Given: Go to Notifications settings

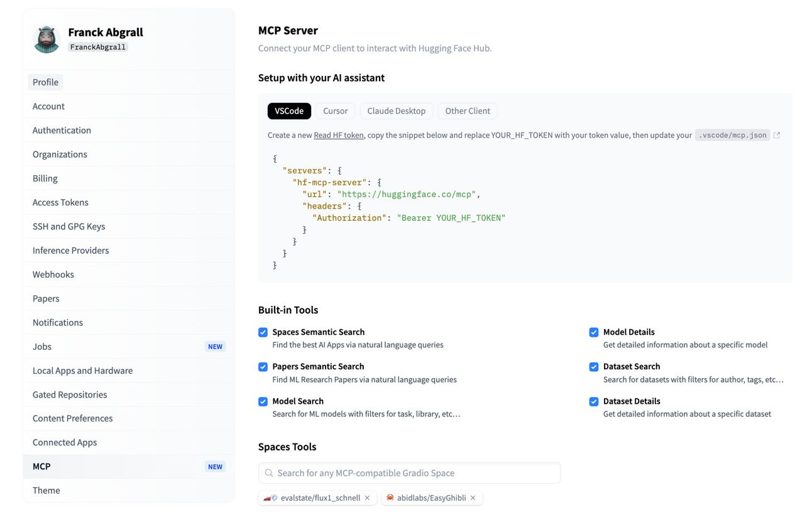Looking at the screenshot, I should coord(129,322).
